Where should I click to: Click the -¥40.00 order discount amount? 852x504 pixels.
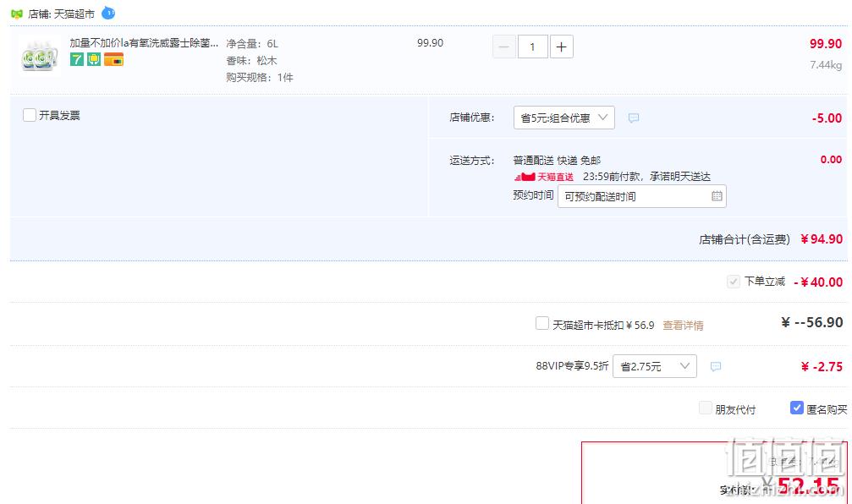point(818,282)
